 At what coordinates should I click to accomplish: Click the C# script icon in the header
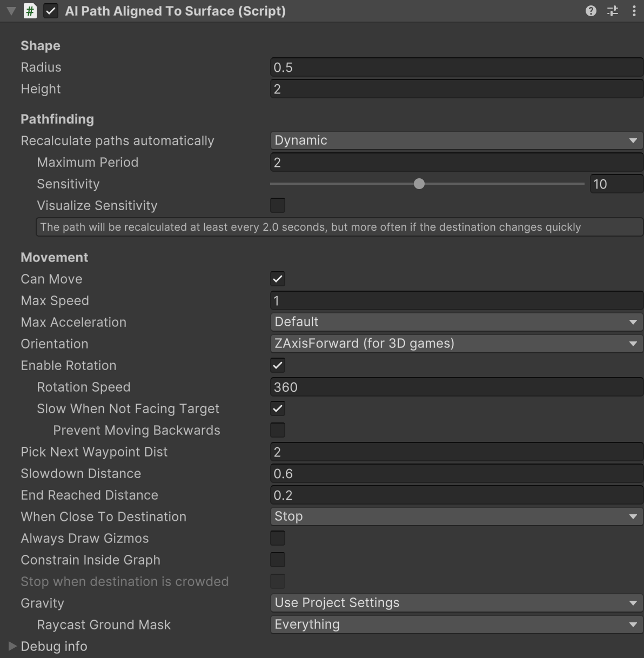coord(31,10)
